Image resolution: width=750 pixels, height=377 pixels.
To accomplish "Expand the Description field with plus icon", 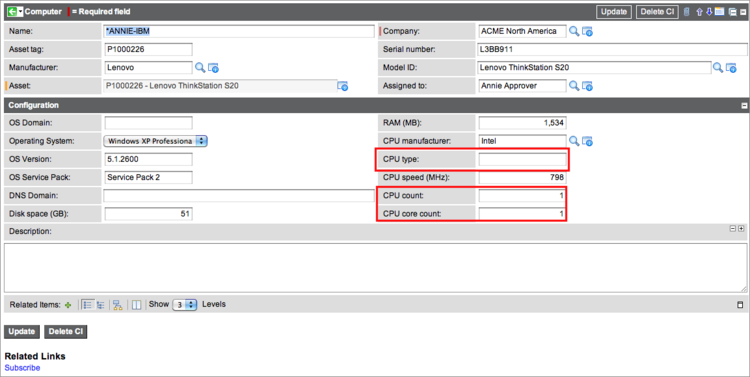I will (741, 229).
